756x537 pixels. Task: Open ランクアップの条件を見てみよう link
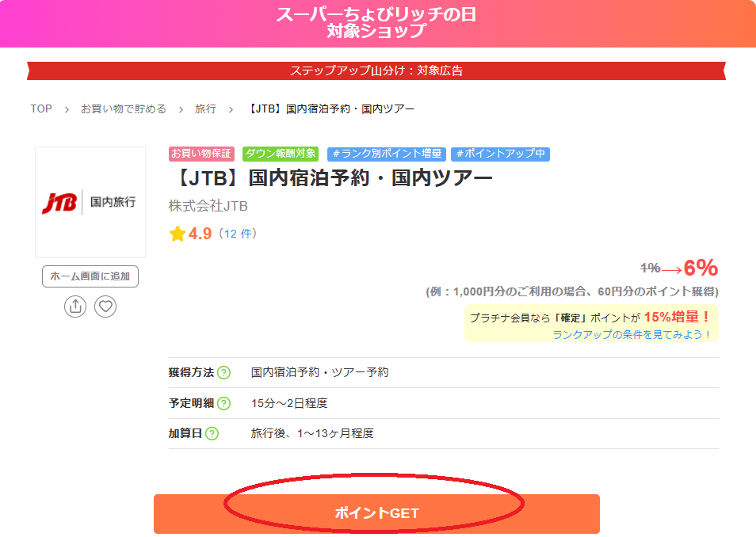click(x=631, y=334)
